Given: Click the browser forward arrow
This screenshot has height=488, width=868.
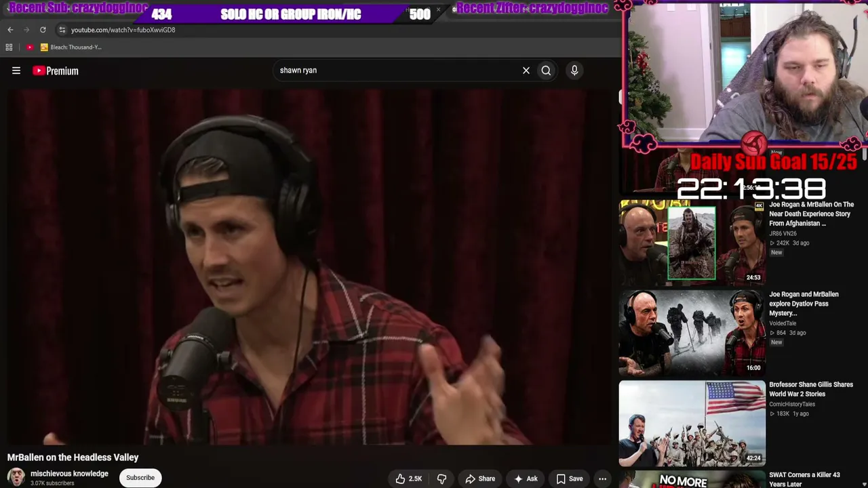Looking at the screenshot, I should [x=26, y=30].
